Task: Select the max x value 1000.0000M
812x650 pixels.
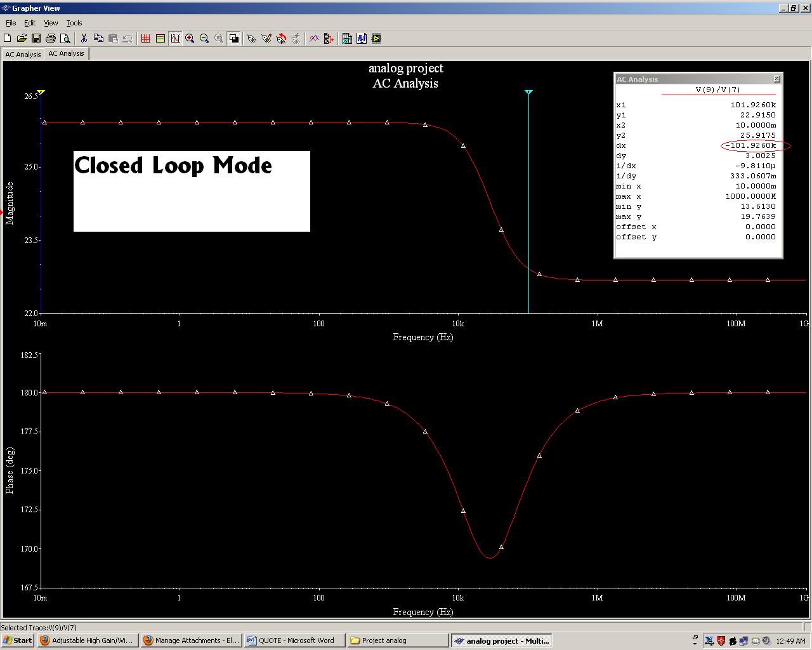Action: (750, 196)
